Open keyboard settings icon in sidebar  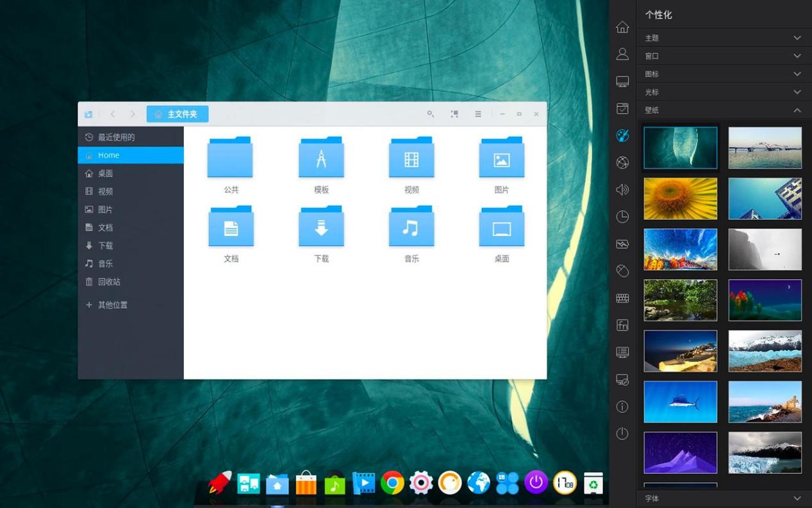click(x=622, y=298)
